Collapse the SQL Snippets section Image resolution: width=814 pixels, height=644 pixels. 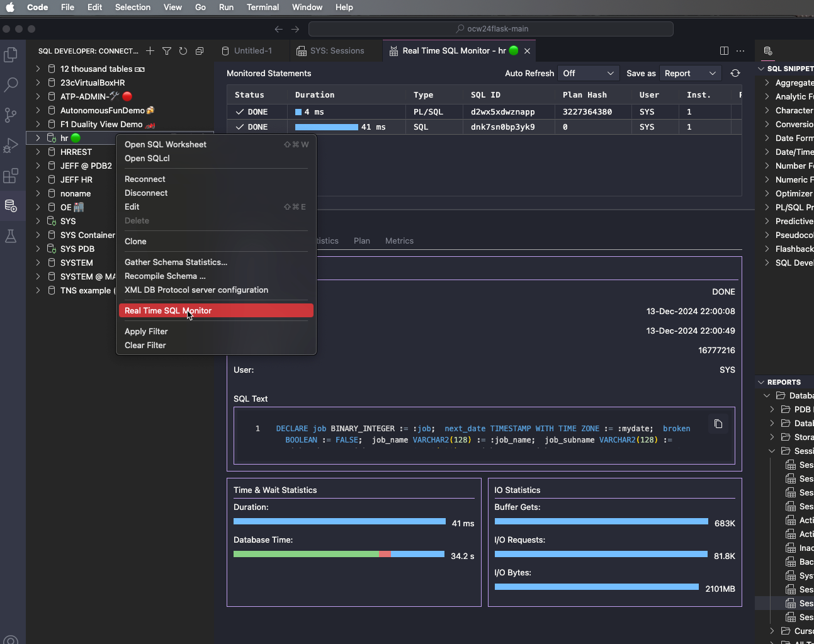pos(761,69)
